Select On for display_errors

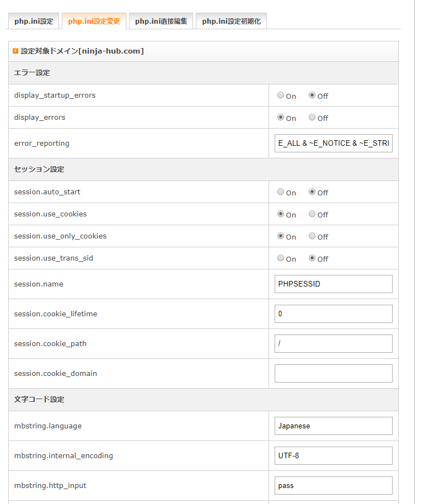pos(281,118)
